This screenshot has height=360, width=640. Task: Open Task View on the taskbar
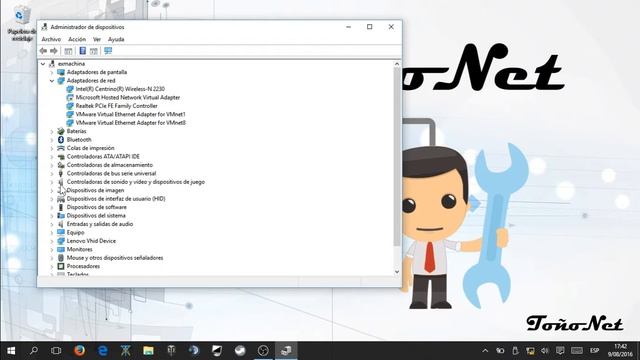[x=56, y=351]
